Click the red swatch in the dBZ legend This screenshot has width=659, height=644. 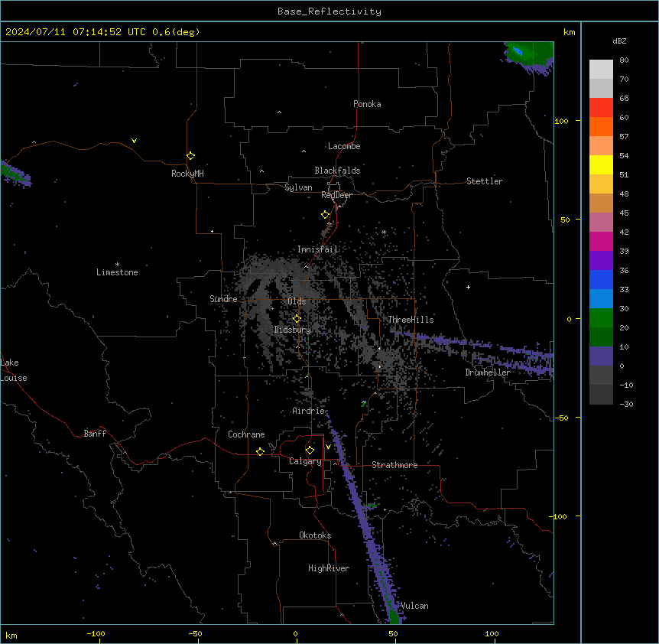601,107
